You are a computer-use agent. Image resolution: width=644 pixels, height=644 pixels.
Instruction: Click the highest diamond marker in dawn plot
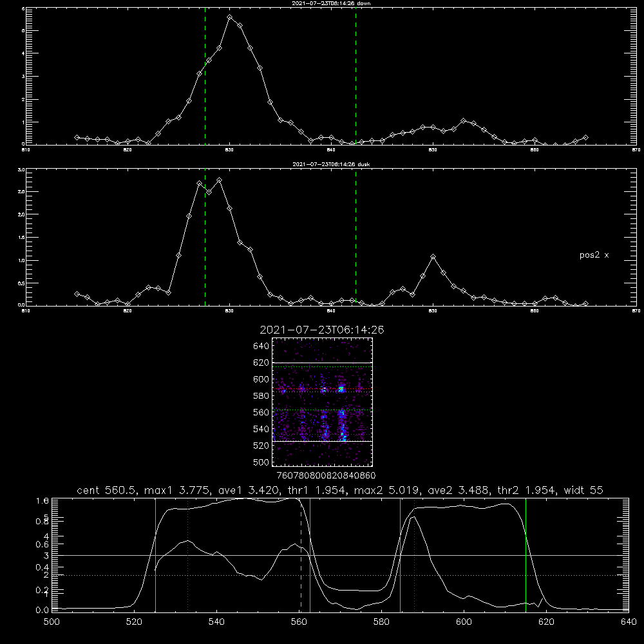click(x=230, y=17)
